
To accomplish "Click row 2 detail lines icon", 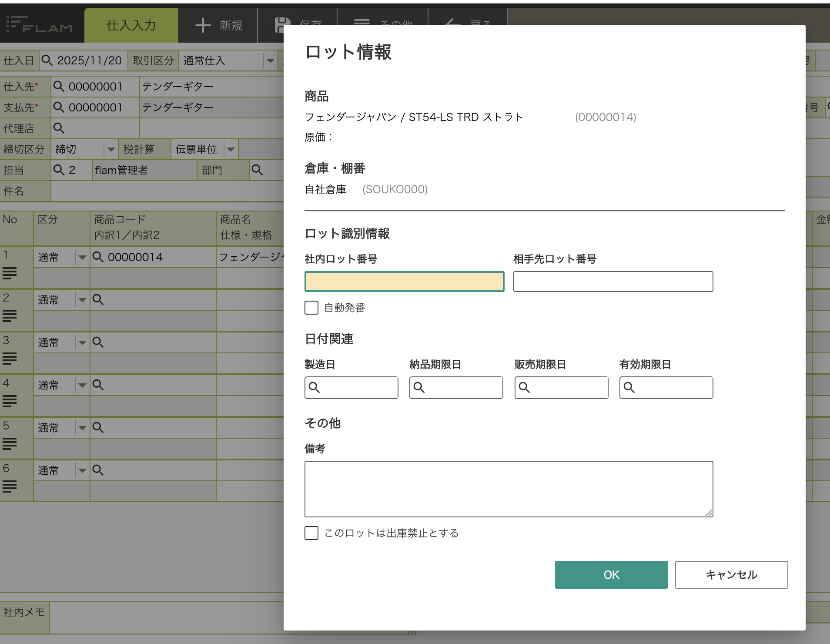I will click(10, 316).
